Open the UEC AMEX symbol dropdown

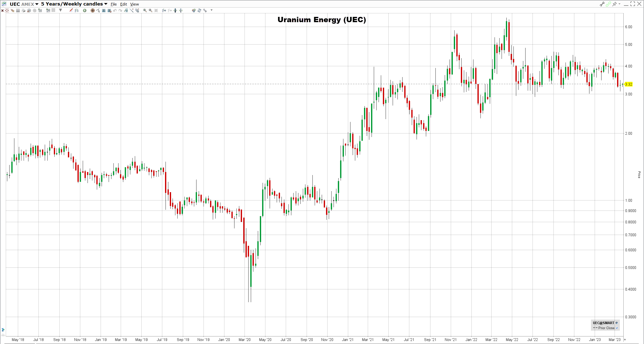point(37,4)
